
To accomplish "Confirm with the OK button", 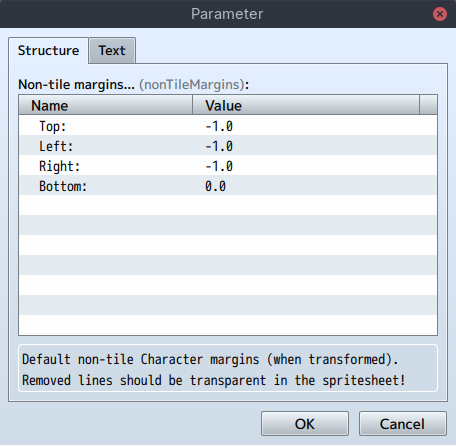I will pyautogui.click(x=305, y=424).
